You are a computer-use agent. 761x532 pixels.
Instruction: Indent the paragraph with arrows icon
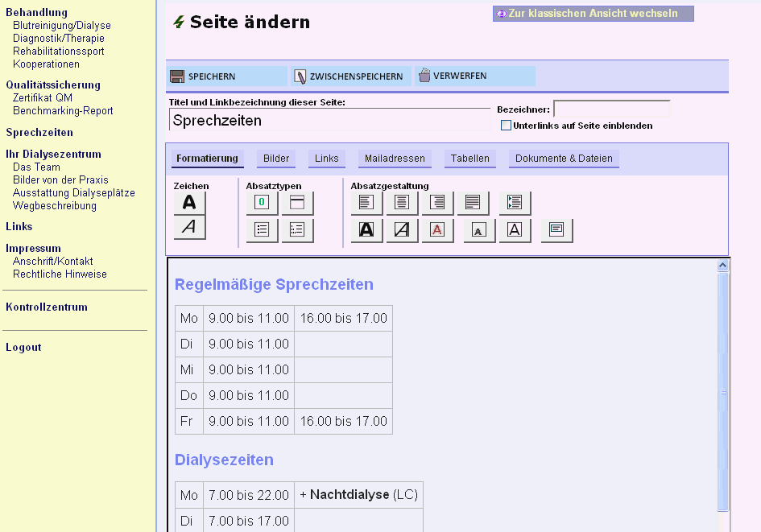[515, 203]
